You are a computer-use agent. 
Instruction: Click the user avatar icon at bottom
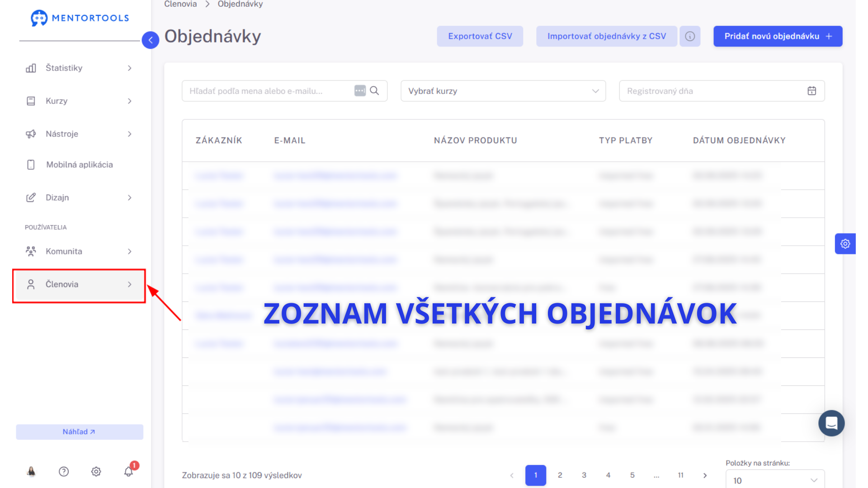(x=31, y=471)
